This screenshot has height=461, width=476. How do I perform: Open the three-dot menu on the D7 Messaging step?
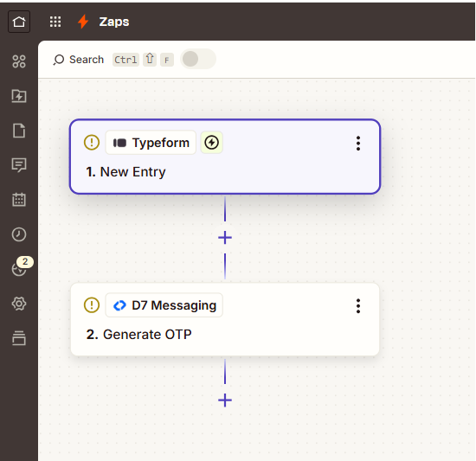coord(358,305)
